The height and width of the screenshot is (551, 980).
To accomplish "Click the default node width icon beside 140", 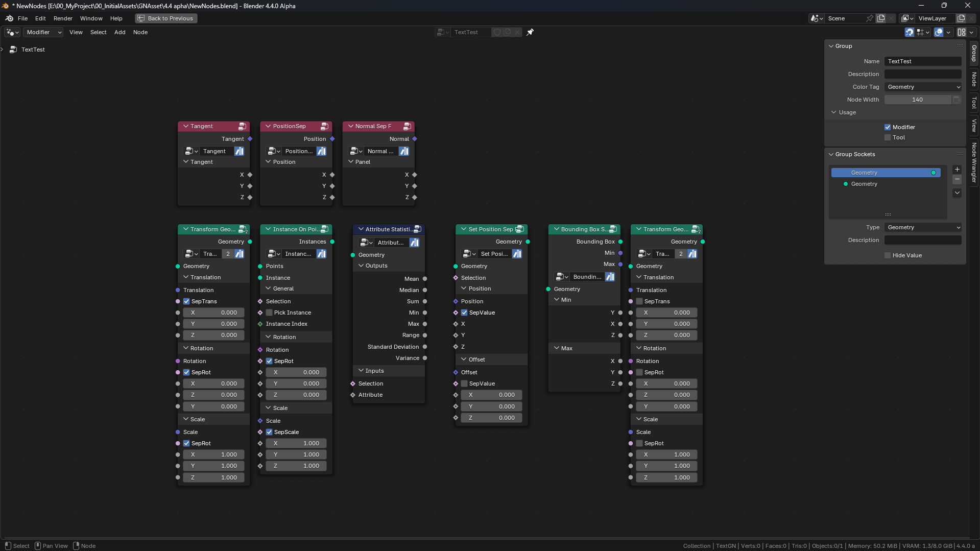I will pos(957,100).
